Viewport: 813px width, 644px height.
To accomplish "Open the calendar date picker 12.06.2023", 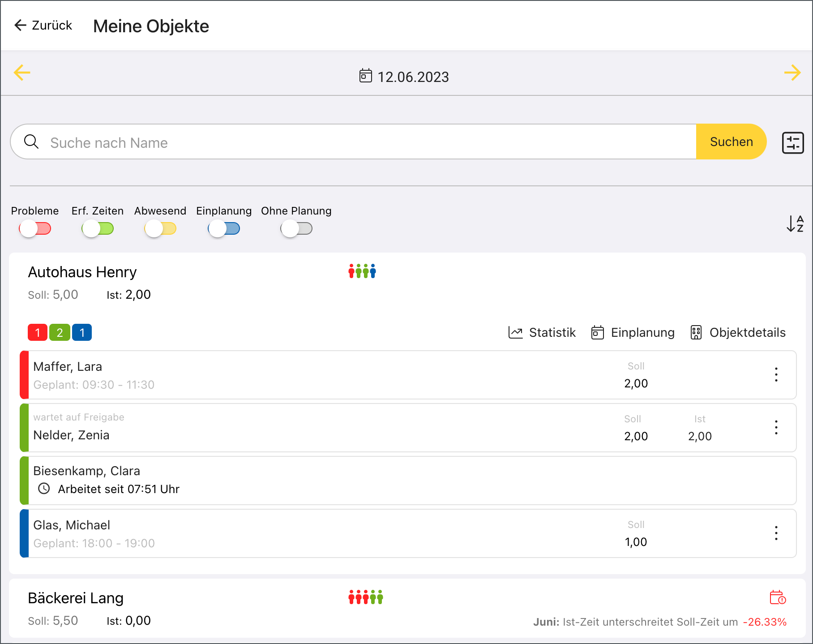I will point(404,77).
